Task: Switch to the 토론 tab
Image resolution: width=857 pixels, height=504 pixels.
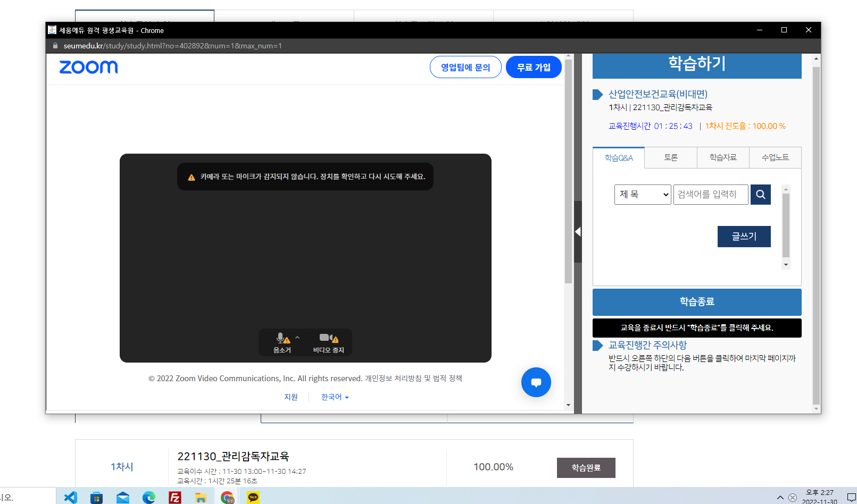Action: [670, 158]
